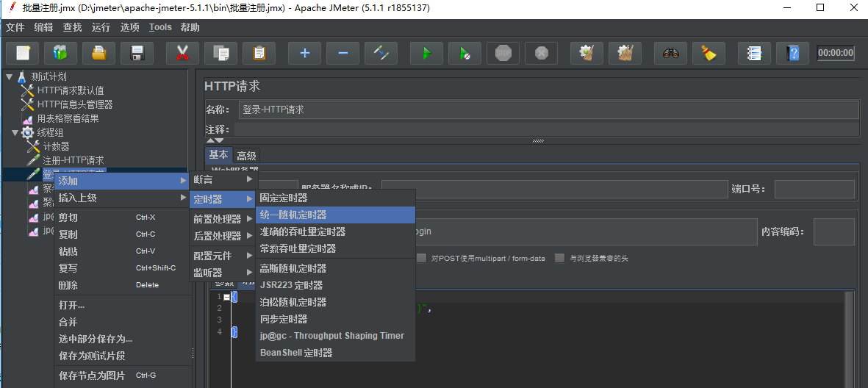Open 前置处理器 submenu

tap(223, 219)
